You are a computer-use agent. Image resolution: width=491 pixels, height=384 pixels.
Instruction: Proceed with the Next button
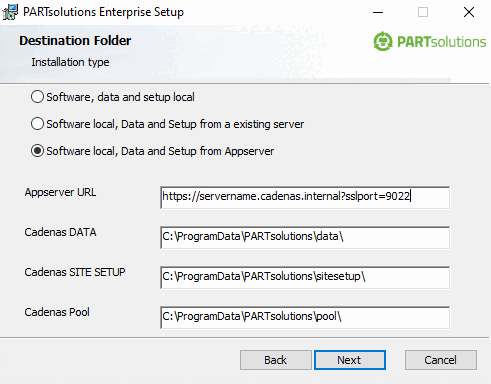click(x=350, y=360)
